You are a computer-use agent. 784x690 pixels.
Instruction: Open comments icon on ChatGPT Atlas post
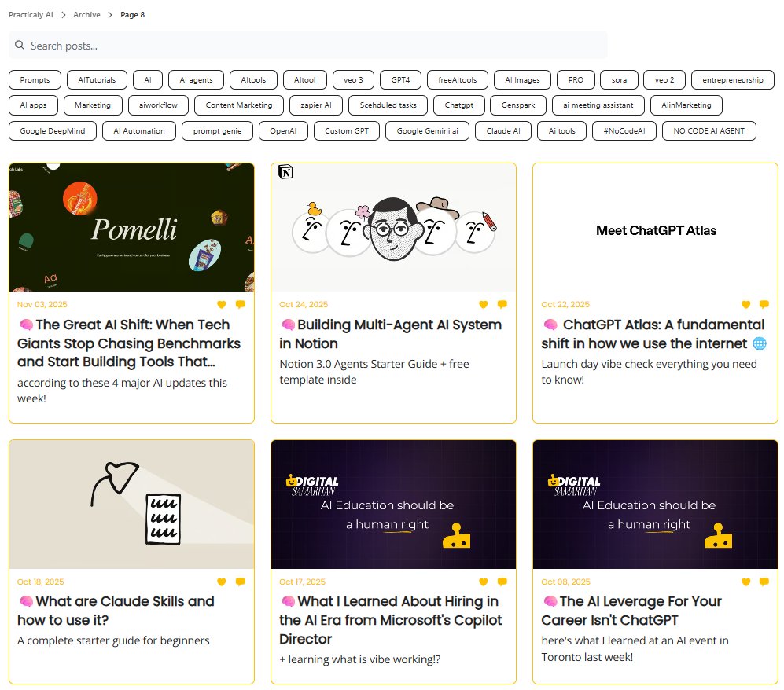(x=764, y=304)
